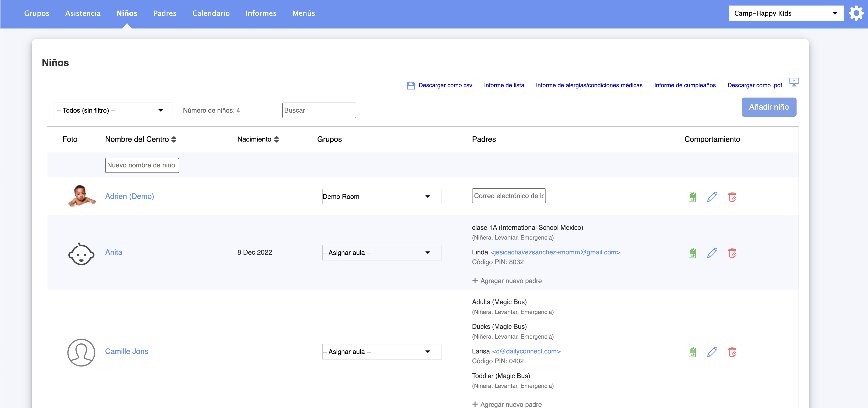868x408 pixels.
Task: Open the Camp-Happy Kids center selector
Action: (x=786, y=14)
